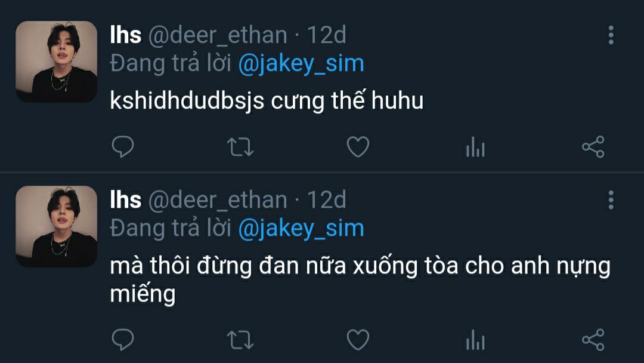
Task: Open the "kshidhdudbsjs cưng thế huhu" tweet text
Action: coord(267,101)
